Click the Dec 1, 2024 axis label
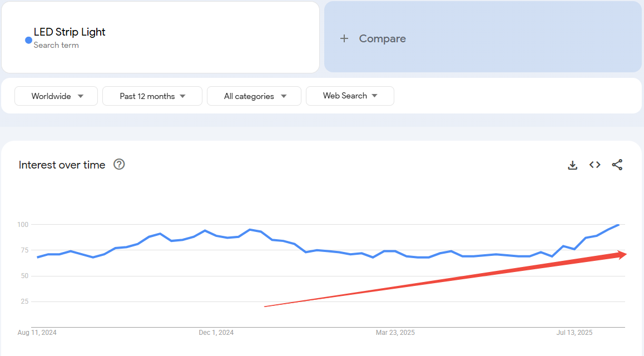Viewport: 644px width, 356px height. coord(216,333)
